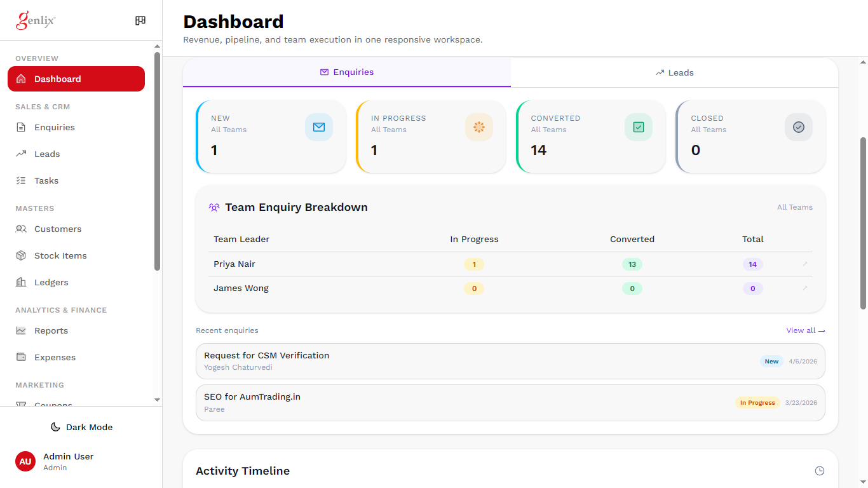This screenshot has width=868, height=488.
Task: Open the All Teams filter in breakdown
Action: pos(794,207)
